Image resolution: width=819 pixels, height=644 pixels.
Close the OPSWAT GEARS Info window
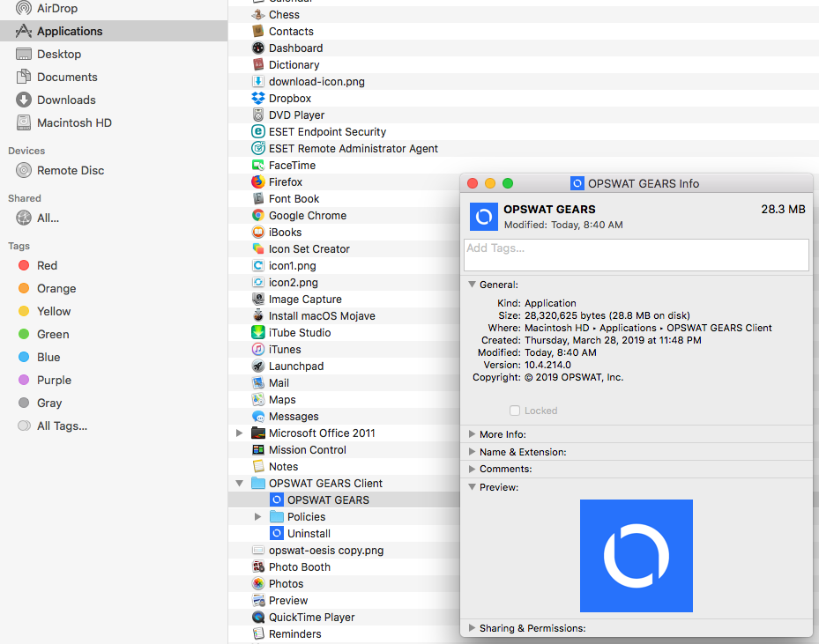point(473,183)
